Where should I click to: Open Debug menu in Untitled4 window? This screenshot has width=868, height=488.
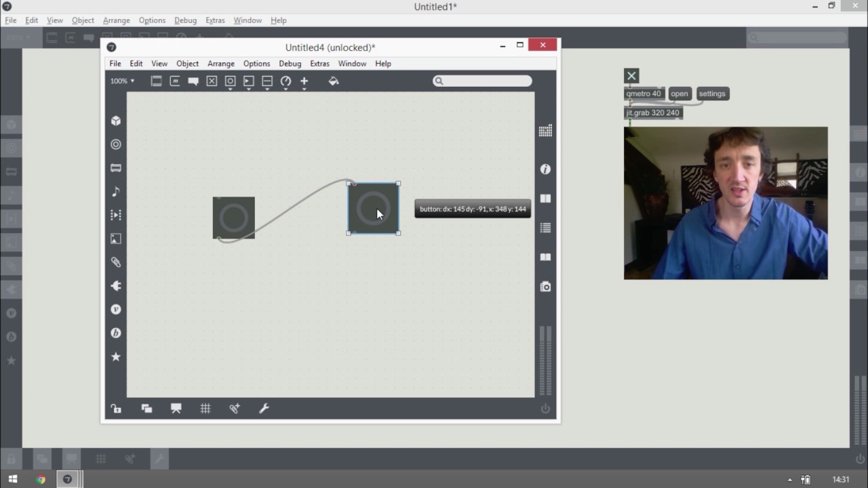point(290,64)
